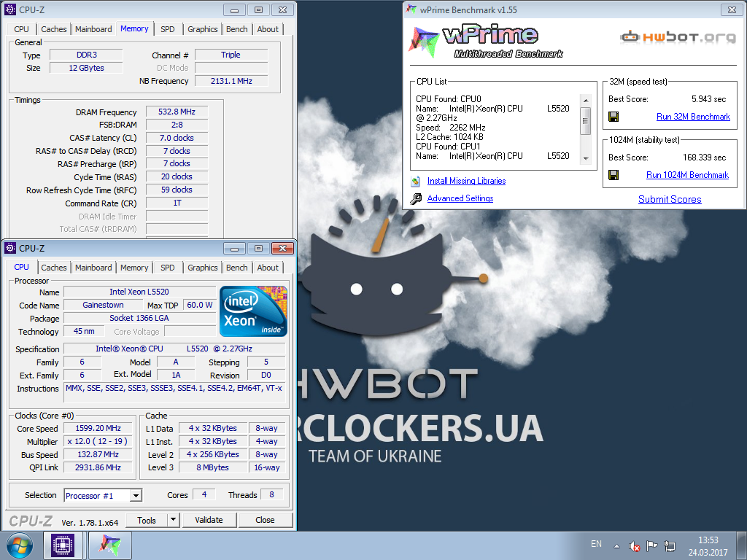This screenshot has height=560, width=747.
Task: Click the CPU-Z taskbar icon
Action: click(x=63, y=545)
